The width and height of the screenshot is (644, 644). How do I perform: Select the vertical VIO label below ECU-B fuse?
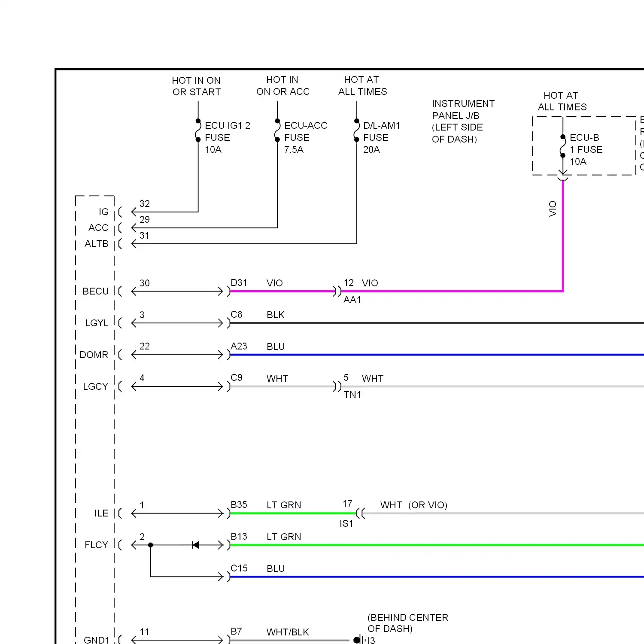(x=553, y=209)
